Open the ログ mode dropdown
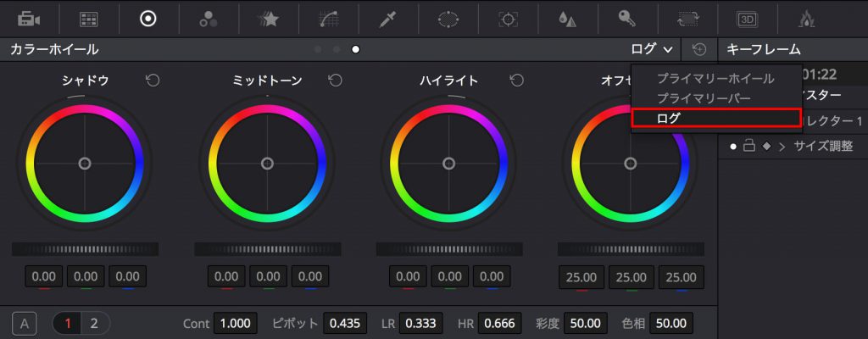Image resolution: width=868 pixels, height=339 pixels. [x=652, y=49]
